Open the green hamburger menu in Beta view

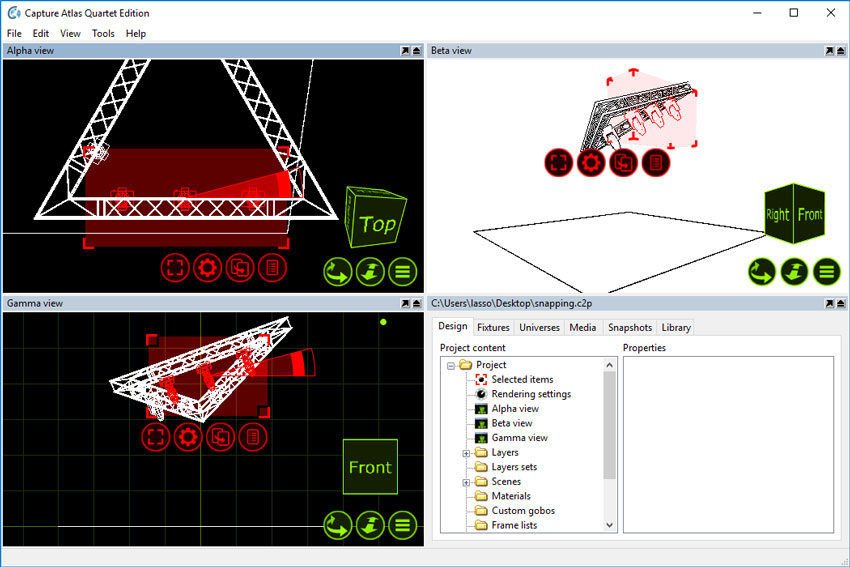(826, 271)
